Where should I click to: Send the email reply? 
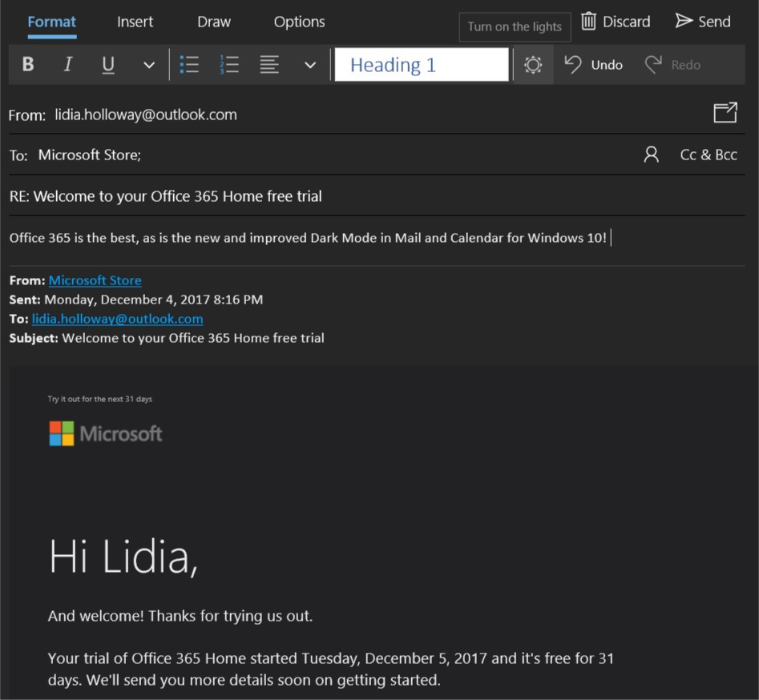click(703, 22)
